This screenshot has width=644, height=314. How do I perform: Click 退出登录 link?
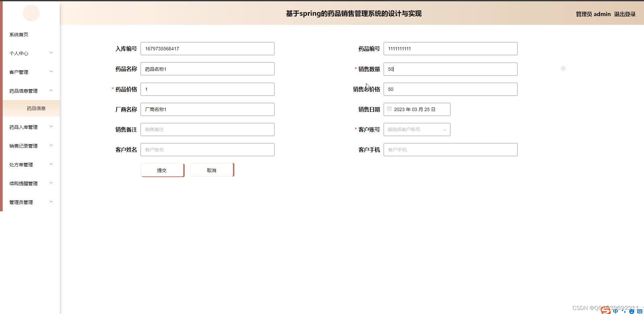click(x=625, y=14)
